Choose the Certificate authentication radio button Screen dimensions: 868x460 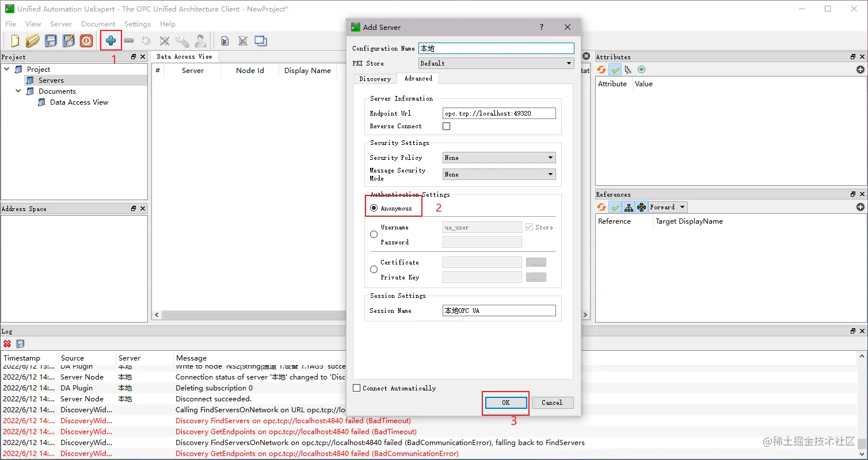pos(374,270)
